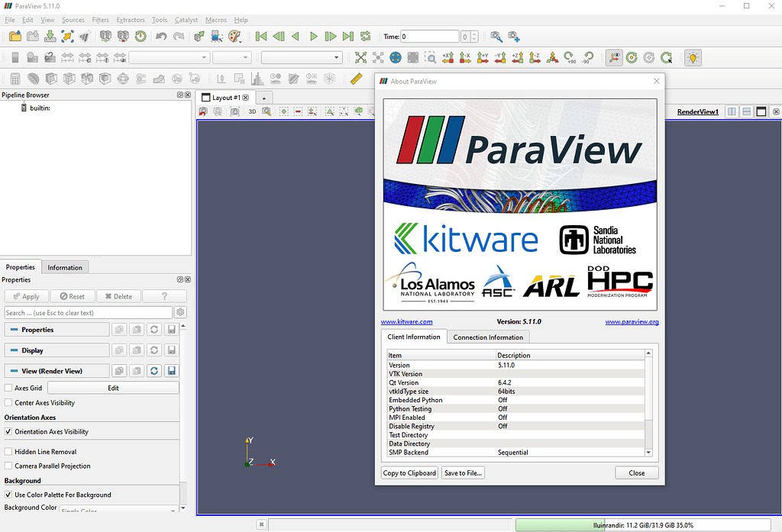Click the Copy to Clipboard button

point(409,472)
